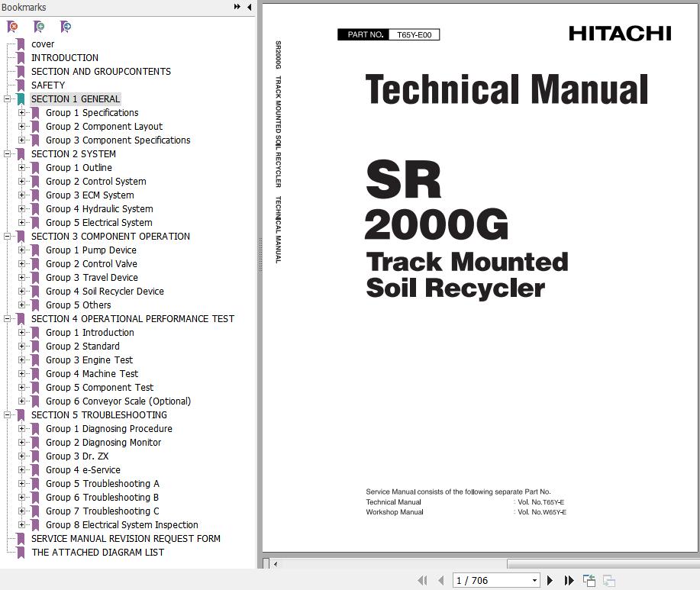The height and width of the screenshot is (590, 700).
Task: Click the Bookmarks panel options double-arrow
Action: click(x=237, y=7)
